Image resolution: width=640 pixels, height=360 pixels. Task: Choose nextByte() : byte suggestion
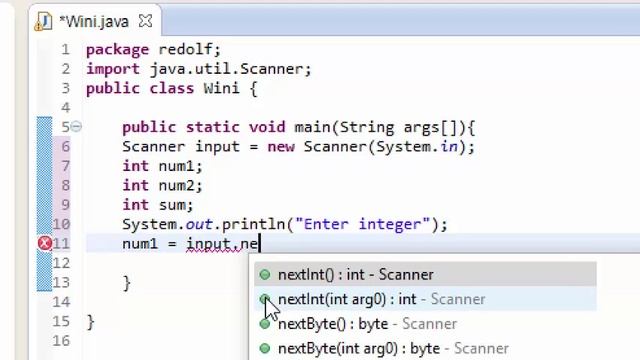425,324
